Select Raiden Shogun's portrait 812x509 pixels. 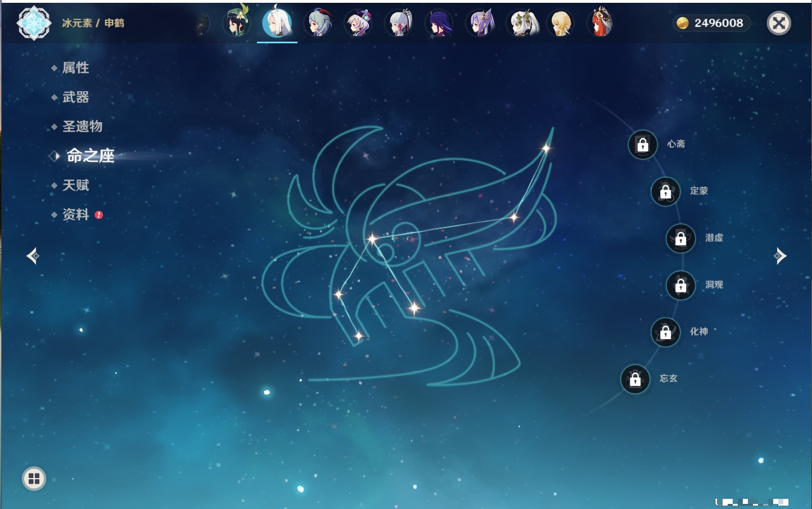(440, 23)
